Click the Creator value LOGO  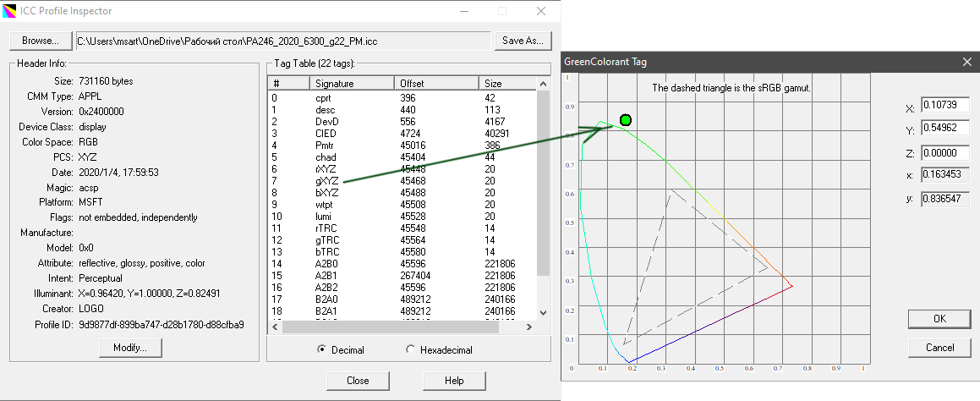click(x=91, y=309)
